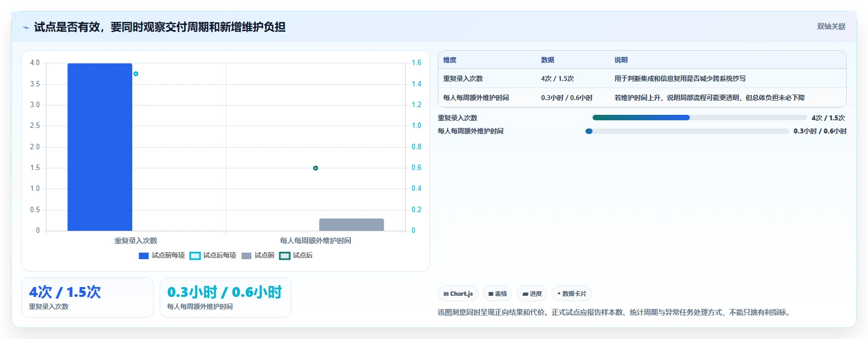The height and width of the screenshot is (339, 868).
Task: Click the panel title 试点是否有效
Action: click(x=160, y=27)
